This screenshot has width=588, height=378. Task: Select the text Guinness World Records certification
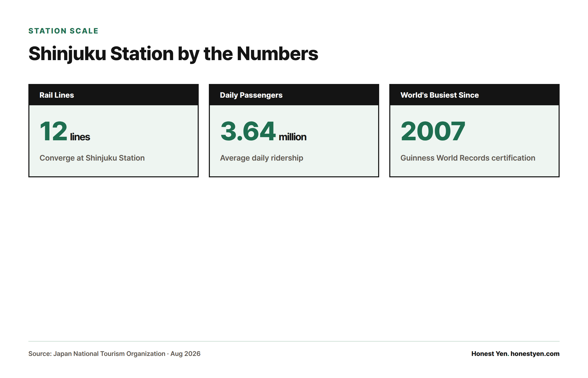coord(468,158)
